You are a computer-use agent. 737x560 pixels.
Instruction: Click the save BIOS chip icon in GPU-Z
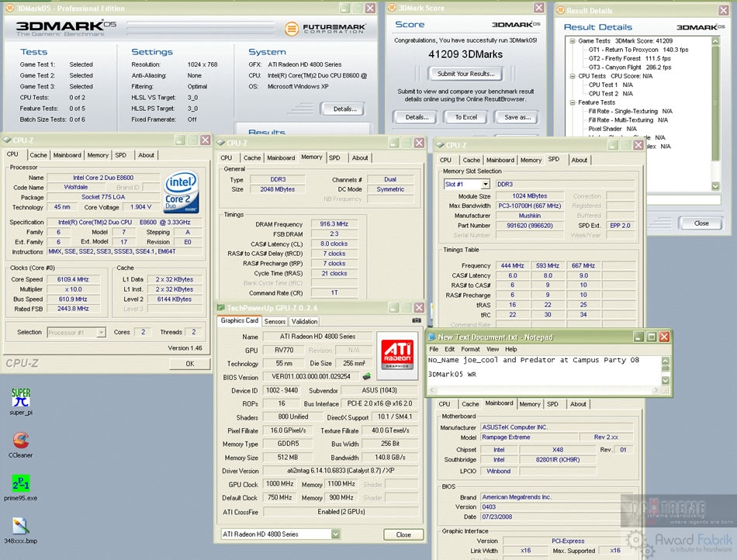[366, 377]
